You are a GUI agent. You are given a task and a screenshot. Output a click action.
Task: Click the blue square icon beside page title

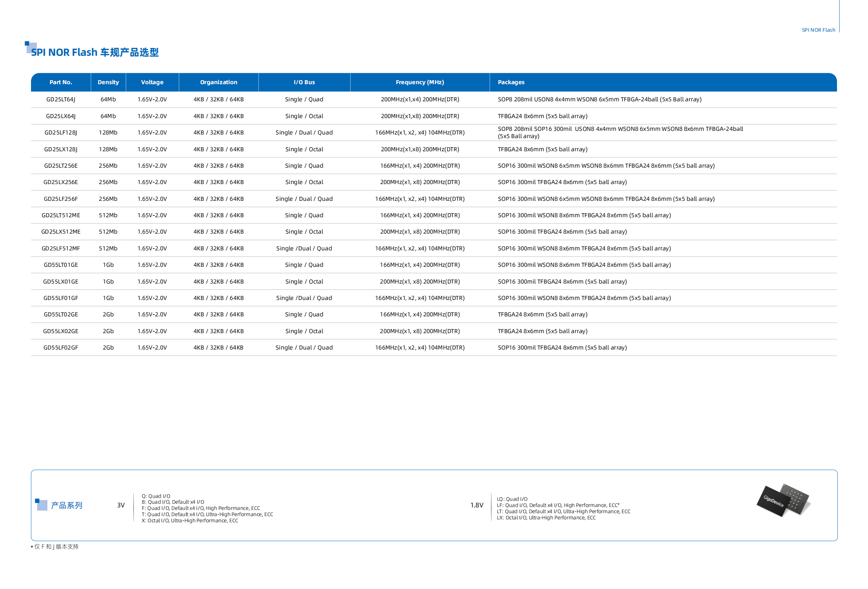coord(30,47)
